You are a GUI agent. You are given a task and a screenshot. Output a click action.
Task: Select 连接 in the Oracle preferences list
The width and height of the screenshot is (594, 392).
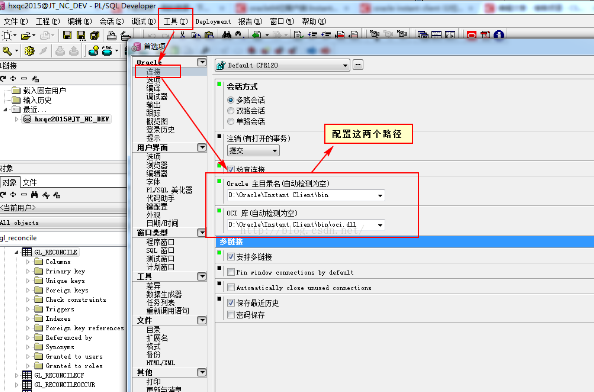pyautogui.click(x=153, y=71)
